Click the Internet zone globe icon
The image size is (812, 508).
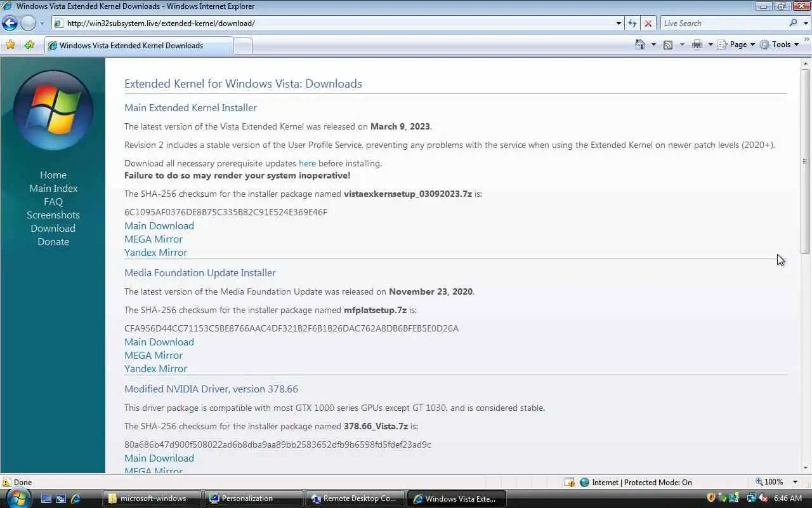pyautogui.click(x=585, y=483)
